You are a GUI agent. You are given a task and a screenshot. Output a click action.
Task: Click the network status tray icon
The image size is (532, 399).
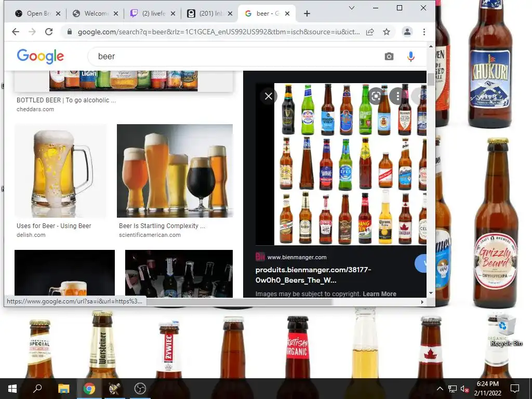[x=453, y=389]
